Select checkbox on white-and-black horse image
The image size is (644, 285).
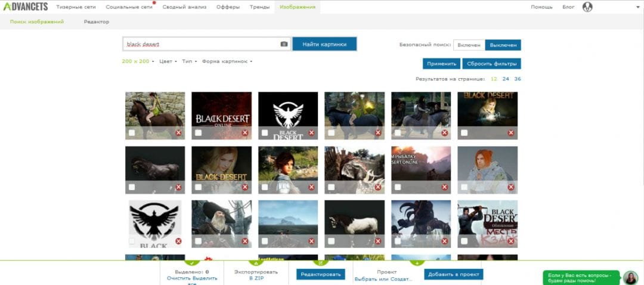[x=331, y=241]
